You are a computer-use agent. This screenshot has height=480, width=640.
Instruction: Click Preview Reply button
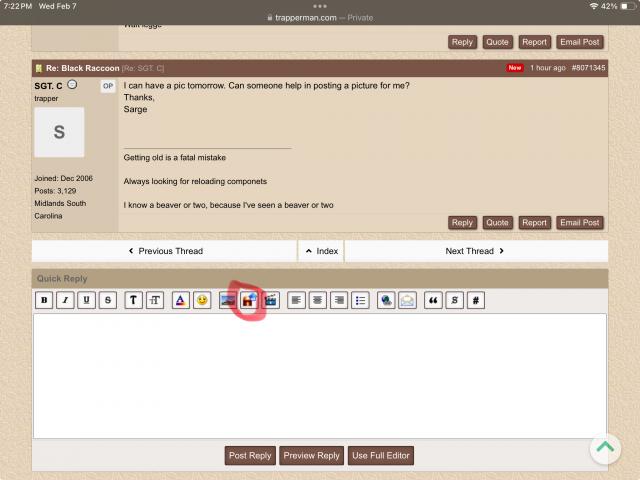pos(312,455)
